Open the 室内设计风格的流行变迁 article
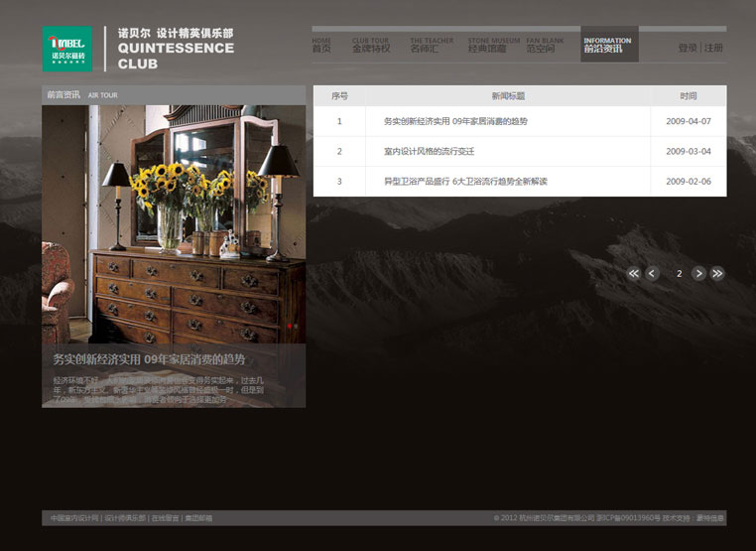The image size is (756, 551). tap(429, 151)
